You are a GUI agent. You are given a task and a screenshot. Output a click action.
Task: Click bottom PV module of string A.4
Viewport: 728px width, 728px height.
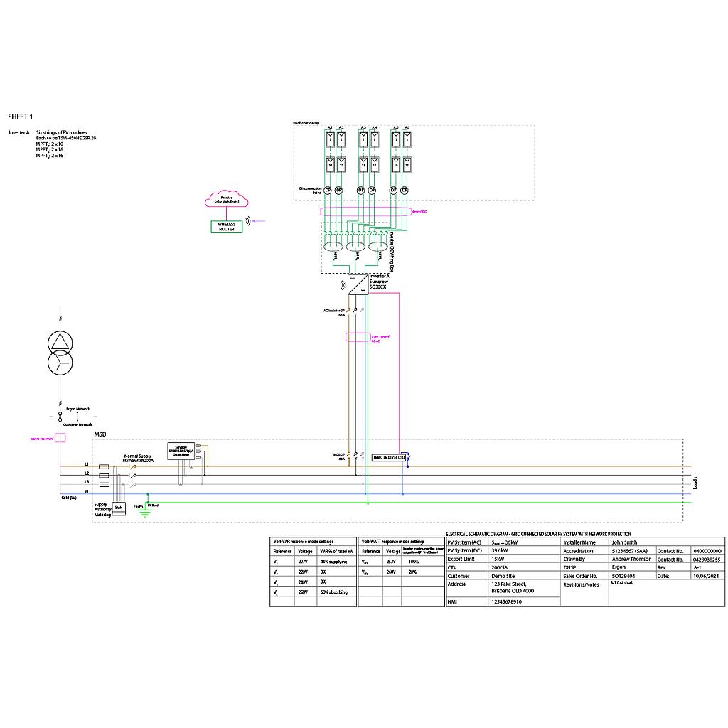tap(374, 165)
